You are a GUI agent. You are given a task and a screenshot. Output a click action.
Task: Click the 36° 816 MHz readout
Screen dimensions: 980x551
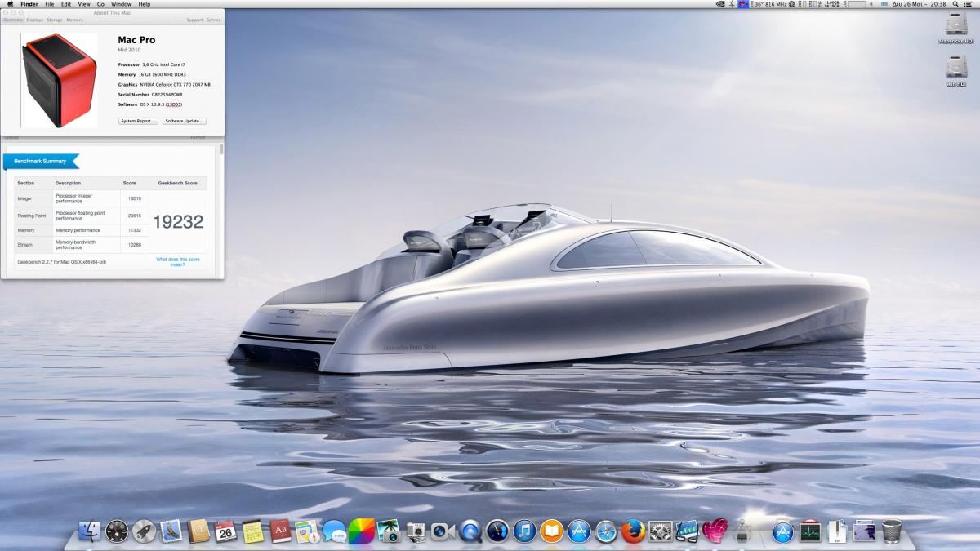[x=770, y=4]
